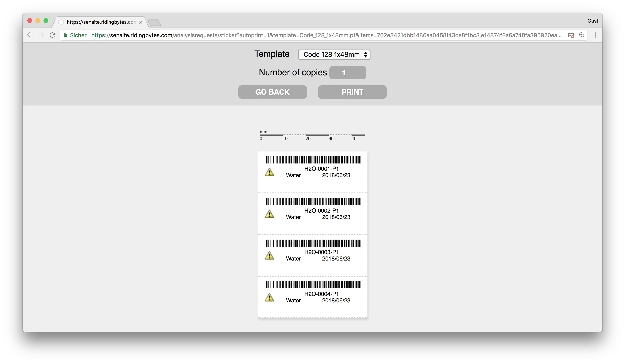Click the GO BACK button

coord(272,92)
